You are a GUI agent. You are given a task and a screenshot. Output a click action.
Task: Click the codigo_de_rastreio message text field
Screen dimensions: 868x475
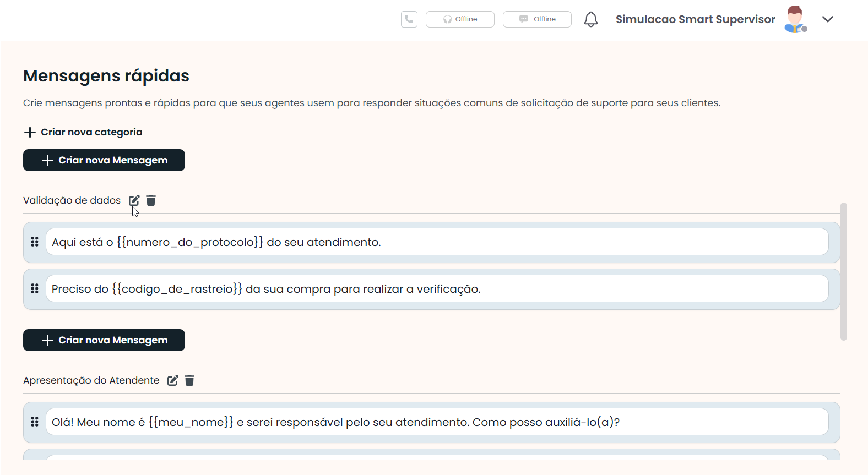pos(437,289)
